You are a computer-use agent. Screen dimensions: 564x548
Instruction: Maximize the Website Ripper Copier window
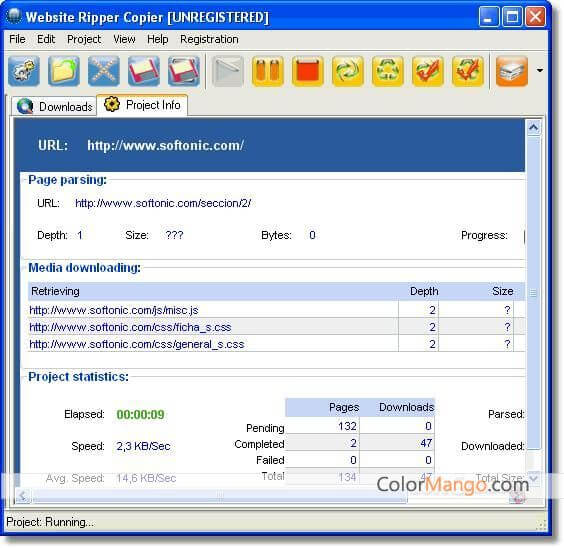click(512, 17)
